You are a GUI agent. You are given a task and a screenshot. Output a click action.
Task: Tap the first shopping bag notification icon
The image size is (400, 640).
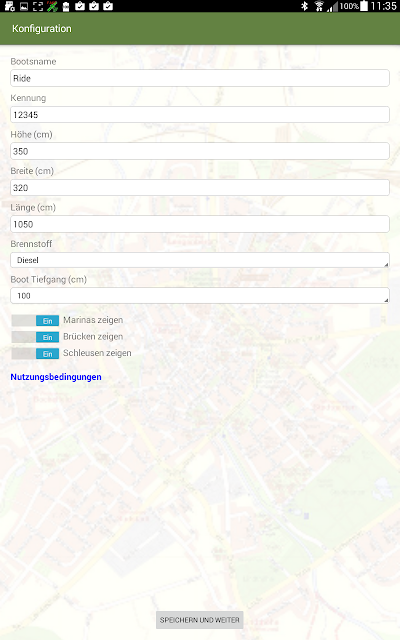(80, 6)
